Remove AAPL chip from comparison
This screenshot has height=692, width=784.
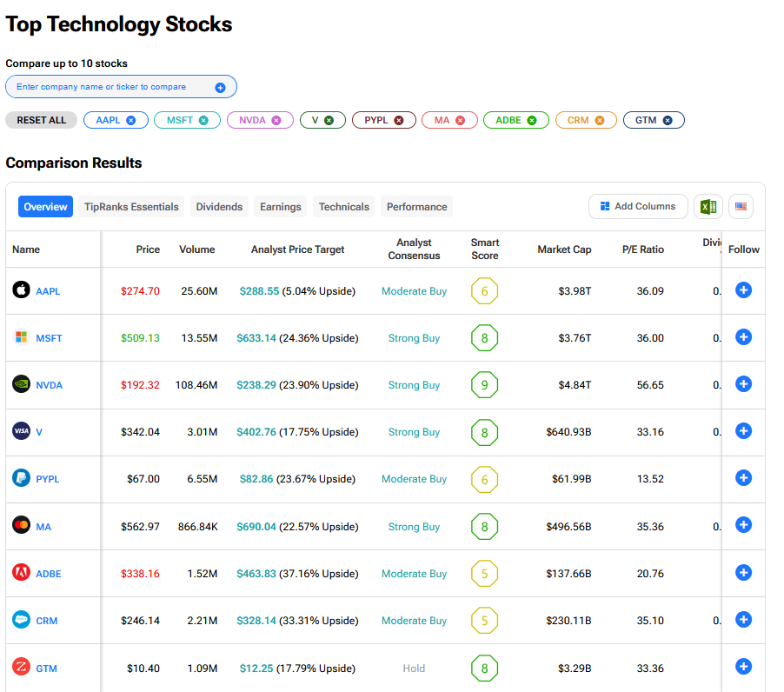[130, 120]
